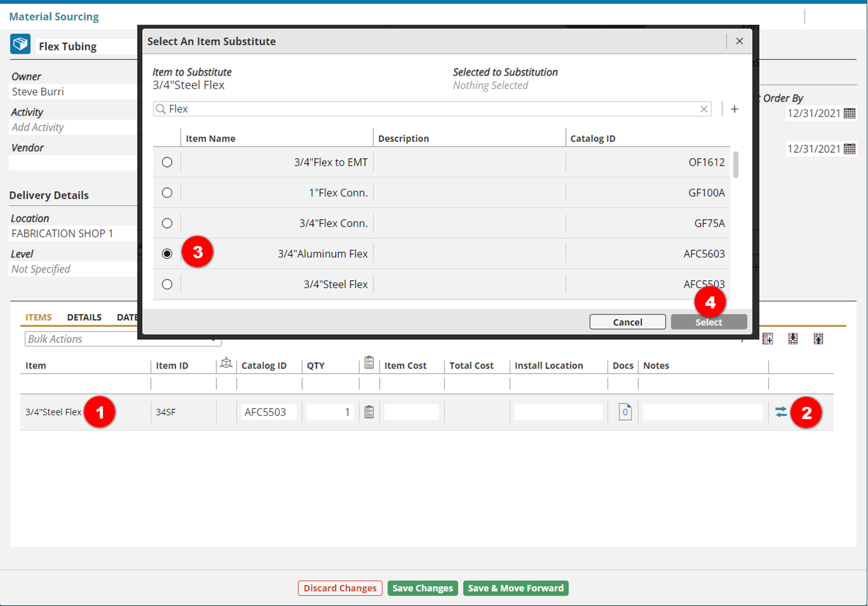
Task: Click Cancel in the substitute dialog
Action: click(x=627, y=322)
